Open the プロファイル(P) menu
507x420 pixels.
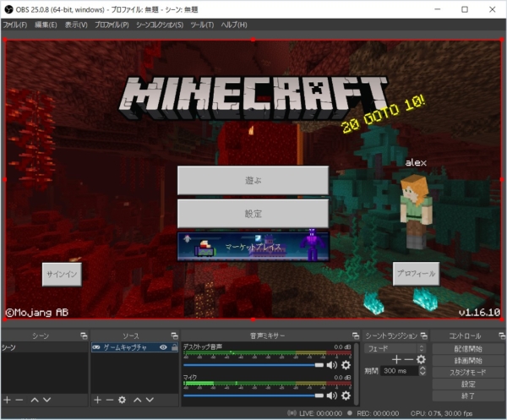click(x=112, y=25)
